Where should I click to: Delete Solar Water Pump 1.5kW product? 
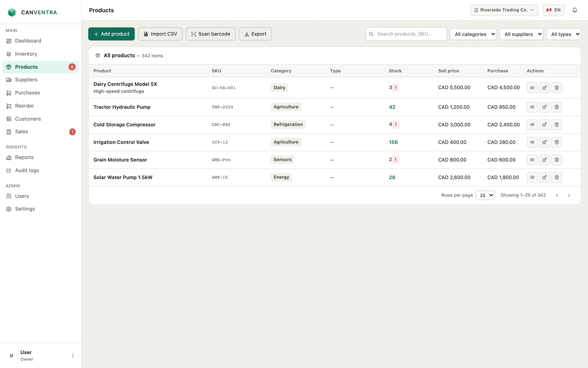pos(556,177)
